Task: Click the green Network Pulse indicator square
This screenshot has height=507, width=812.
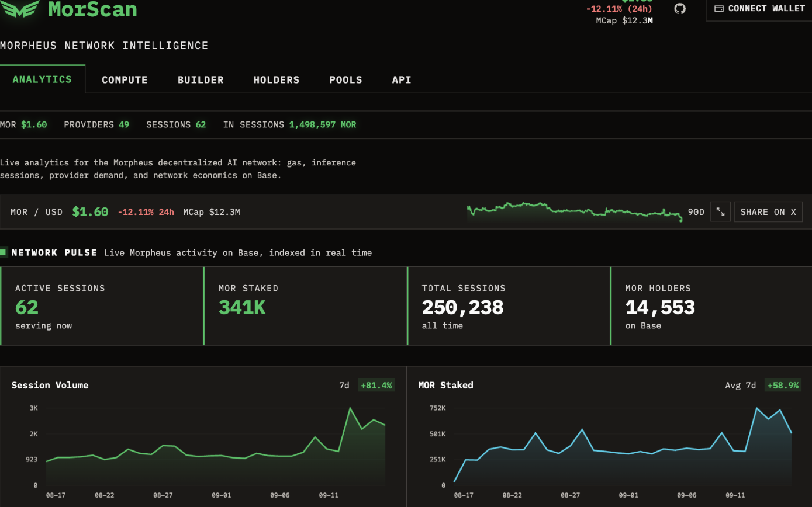Action: (3, 252)
